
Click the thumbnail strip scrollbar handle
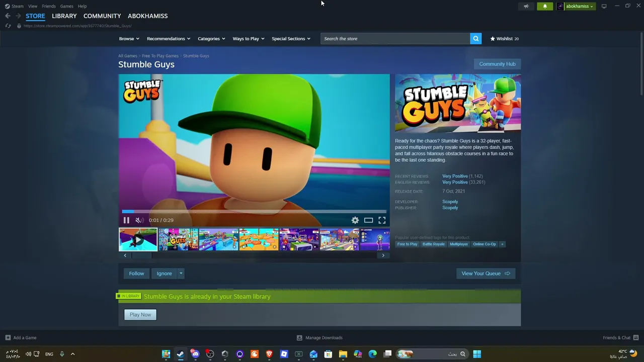(141, 255)
